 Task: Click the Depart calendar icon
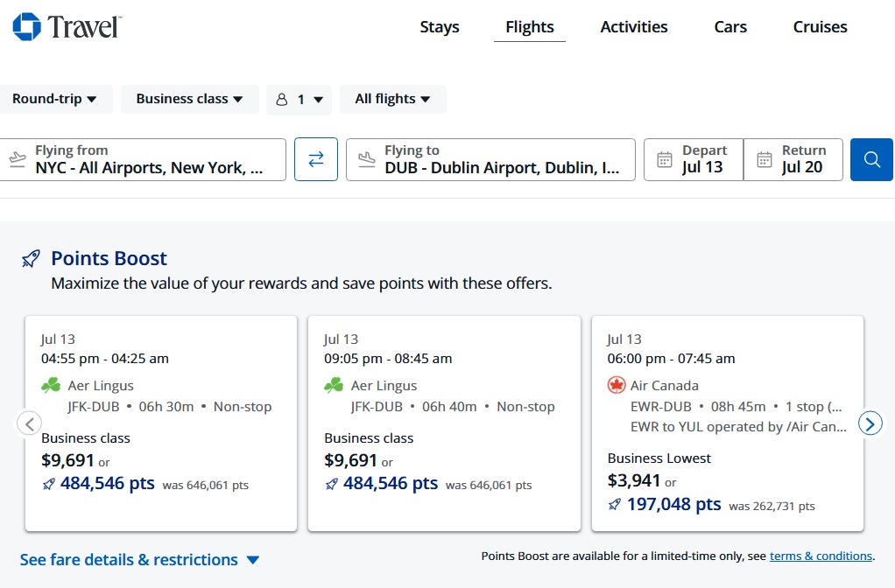(665, 160)
